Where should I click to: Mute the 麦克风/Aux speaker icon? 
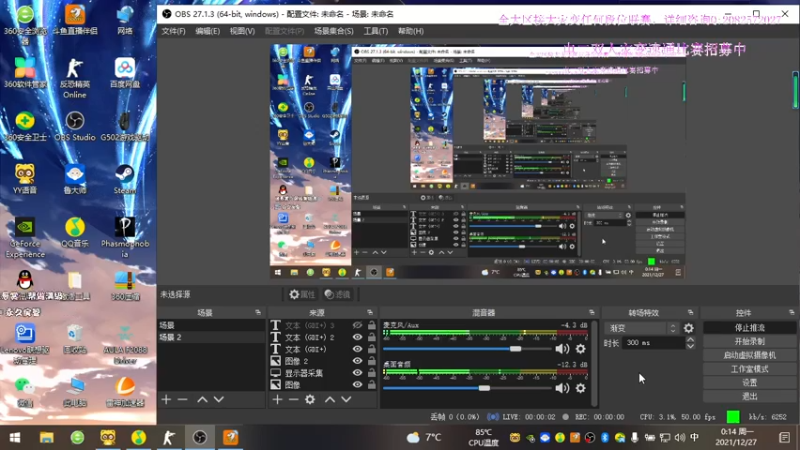(x=562, y=349)
